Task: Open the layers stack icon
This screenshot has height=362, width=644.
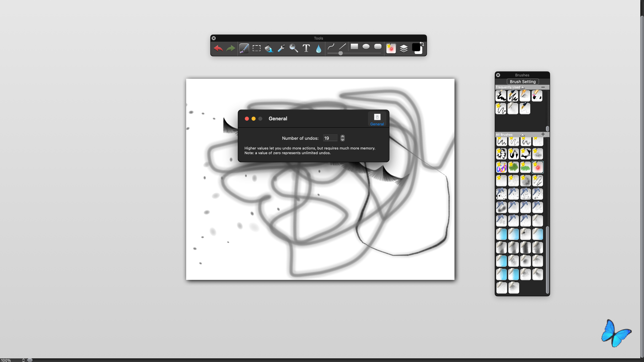Action: point(404,49)
